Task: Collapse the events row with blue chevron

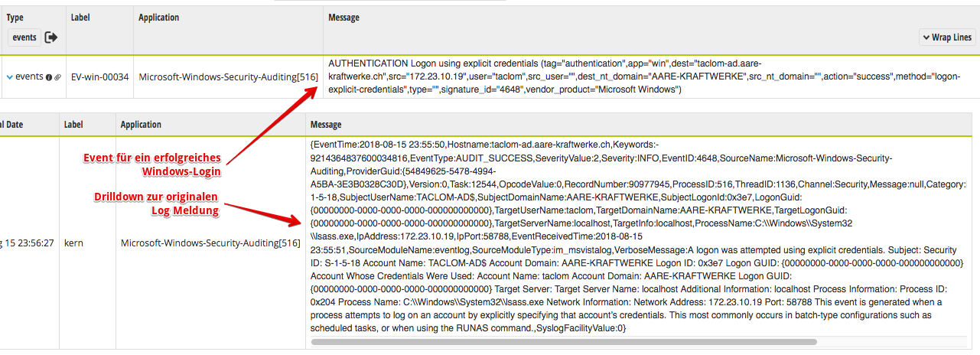Action: click(10, 77)
